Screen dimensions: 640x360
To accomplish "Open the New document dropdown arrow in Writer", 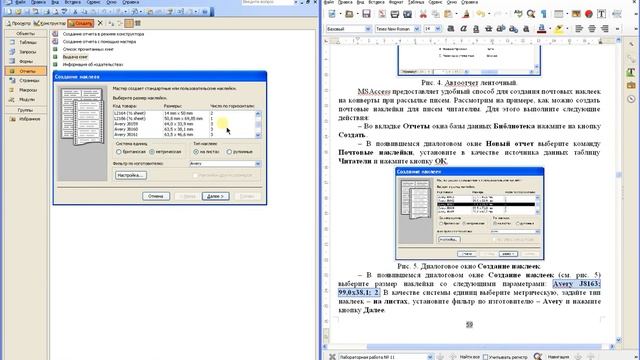I will click(x=340, y=14).
